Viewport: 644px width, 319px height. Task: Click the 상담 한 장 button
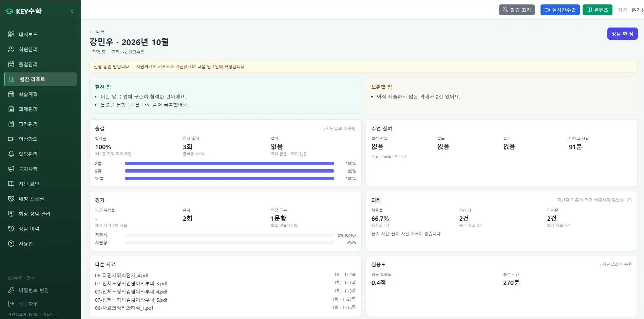tap(622, 34)
